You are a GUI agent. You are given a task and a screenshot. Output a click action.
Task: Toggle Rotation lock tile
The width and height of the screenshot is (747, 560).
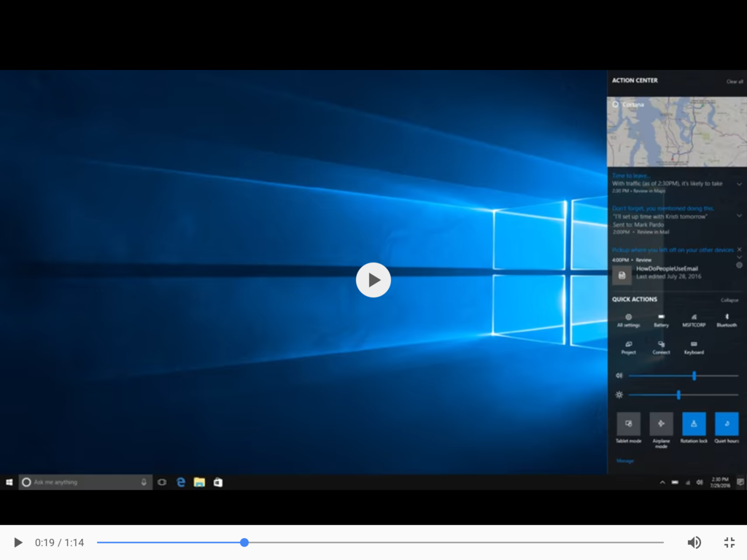[694, 424]
